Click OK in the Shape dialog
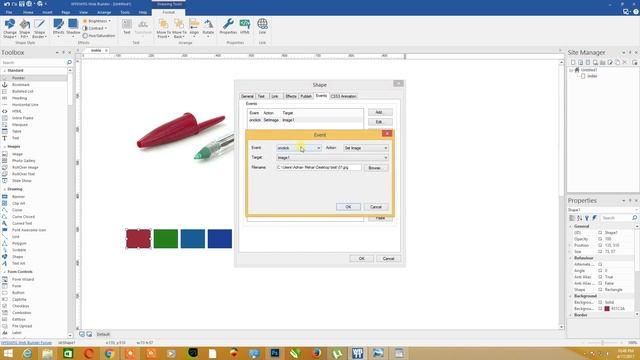This screenshot has width=640, height=360. point(361,259)
